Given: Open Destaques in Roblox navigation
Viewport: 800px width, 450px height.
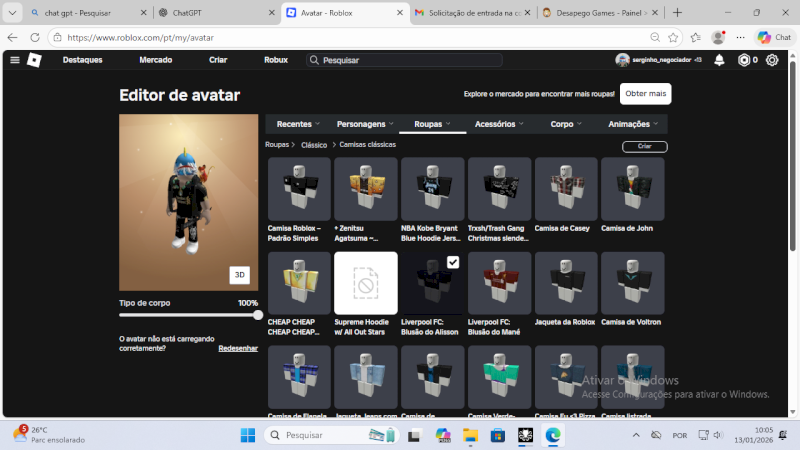Looking at the screenshot, I should click(83, 60).
